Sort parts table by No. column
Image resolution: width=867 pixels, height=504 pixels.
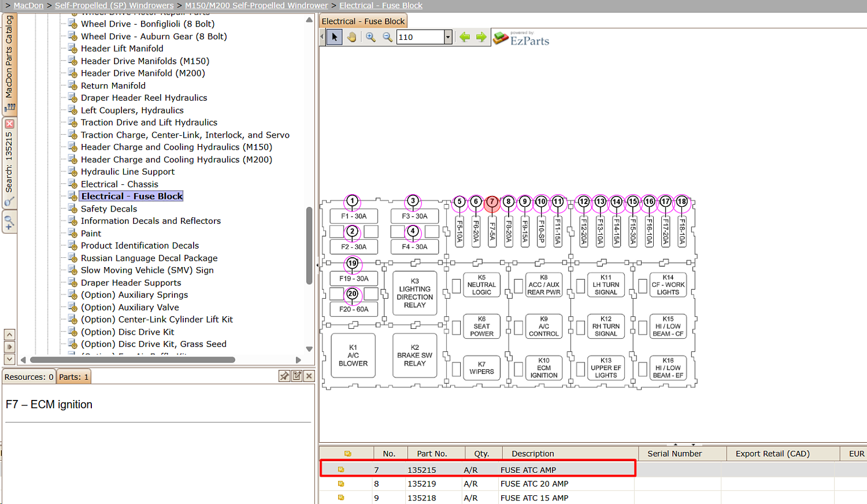tap(391, 454)
